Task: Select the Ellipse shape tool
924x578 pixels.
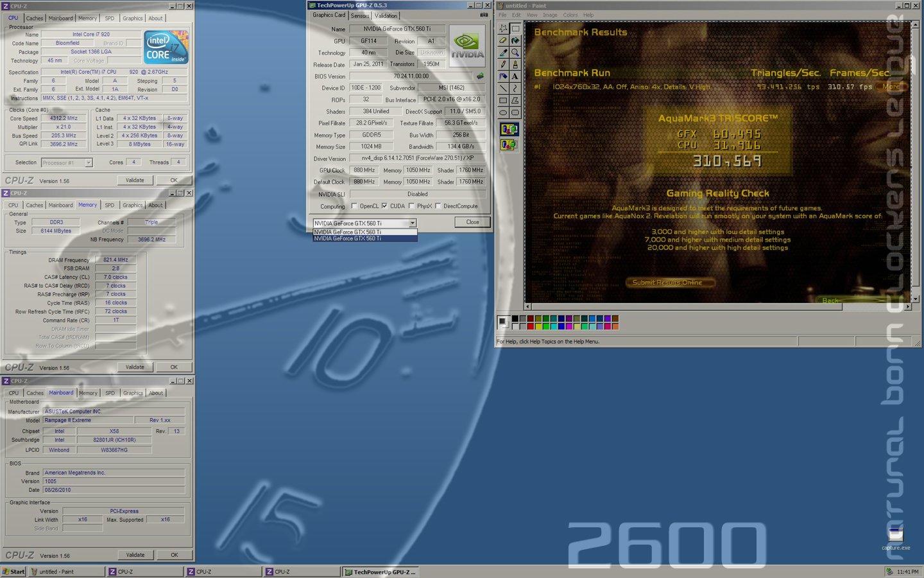Action: [x=503, y=112]
